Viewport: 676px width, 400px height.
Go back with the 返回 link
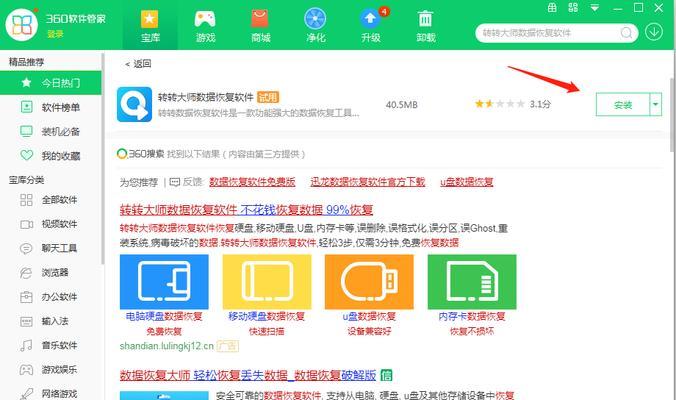coord(138,64)
